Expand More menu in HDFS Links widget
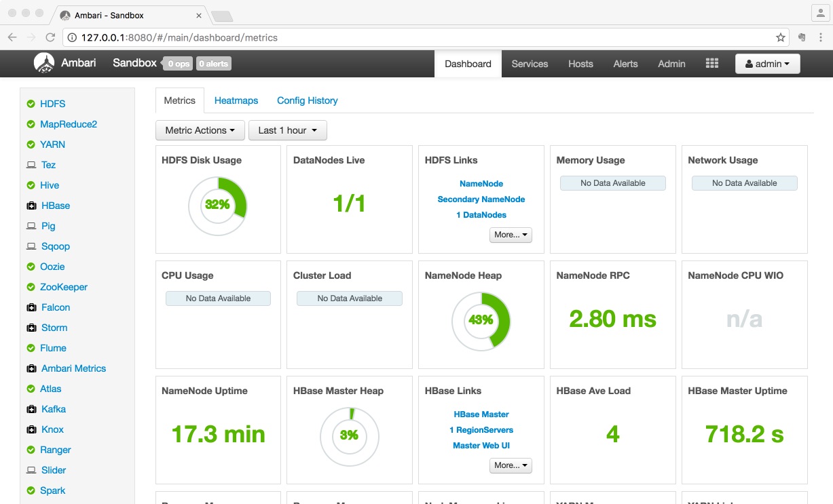Image resolution: width=833 pixels, height=504 pixels. [x=511, y=235]
